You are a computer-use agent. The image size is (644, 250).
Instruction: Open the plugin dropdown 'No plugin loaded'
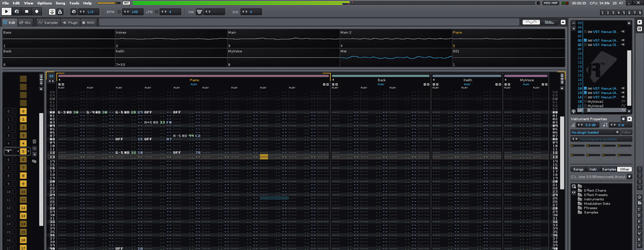tap(595, 132)
